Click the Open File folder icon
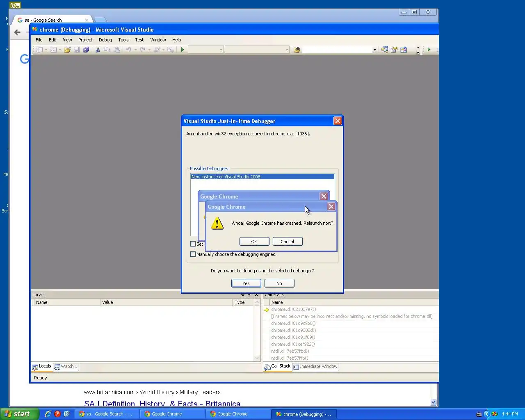This screenshot has width=525, height=420. click(67, 50)
